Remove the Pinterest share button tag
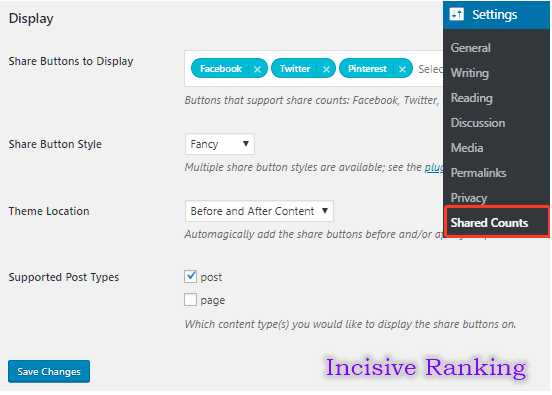This screenshot has height=395, width=552. coord(402,69)
